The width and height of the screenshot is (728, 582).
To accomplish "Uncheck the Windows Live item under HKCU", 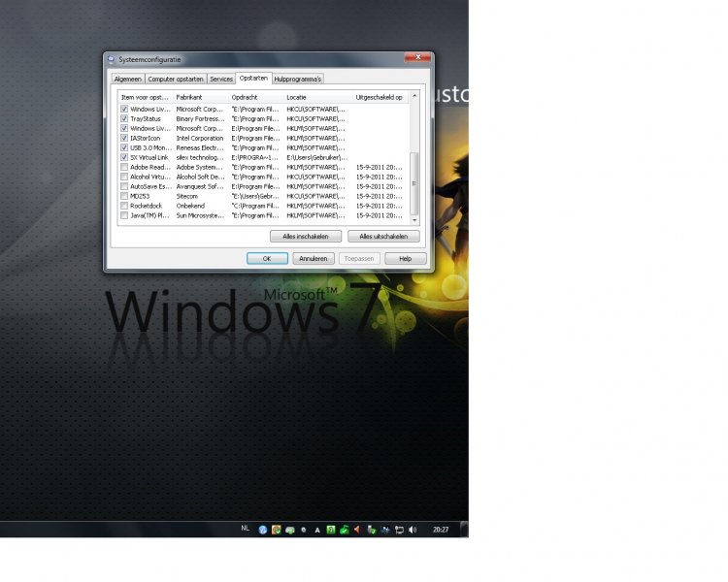I will pyautogui.click(x=124, y=109).
